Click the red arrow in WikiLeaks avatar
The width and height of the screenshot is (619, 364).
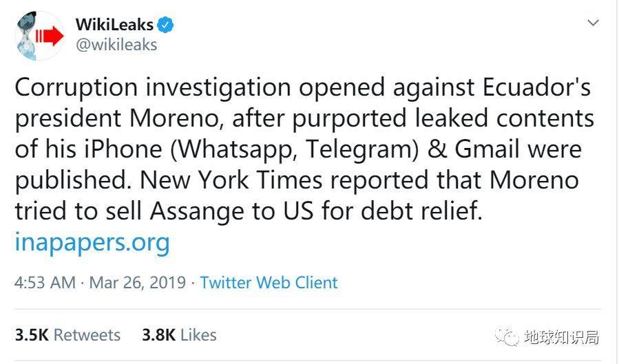tap(48, 36)
